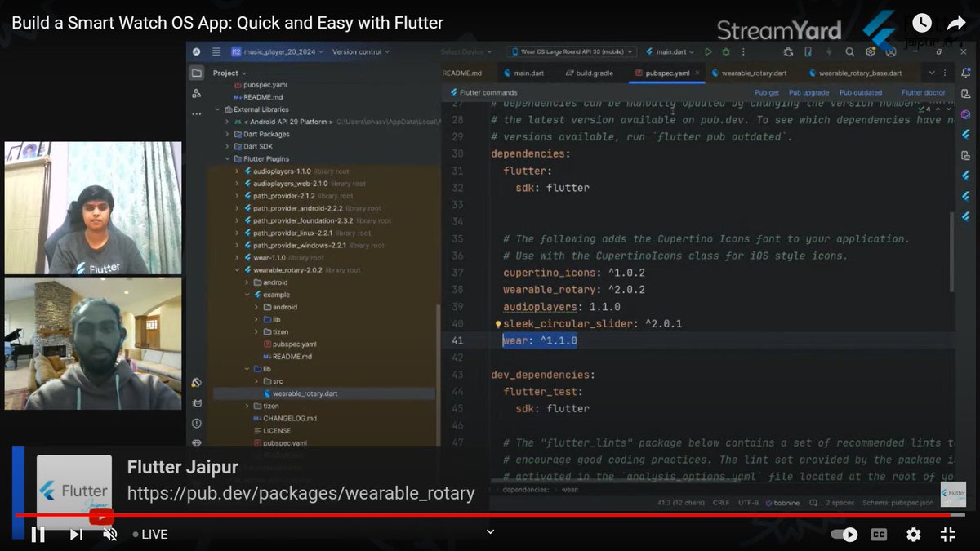This screenshot has height=551, width=980.
Task: Switch to the wearable_rotary_base.dart tab
Action: coord(854,73)
